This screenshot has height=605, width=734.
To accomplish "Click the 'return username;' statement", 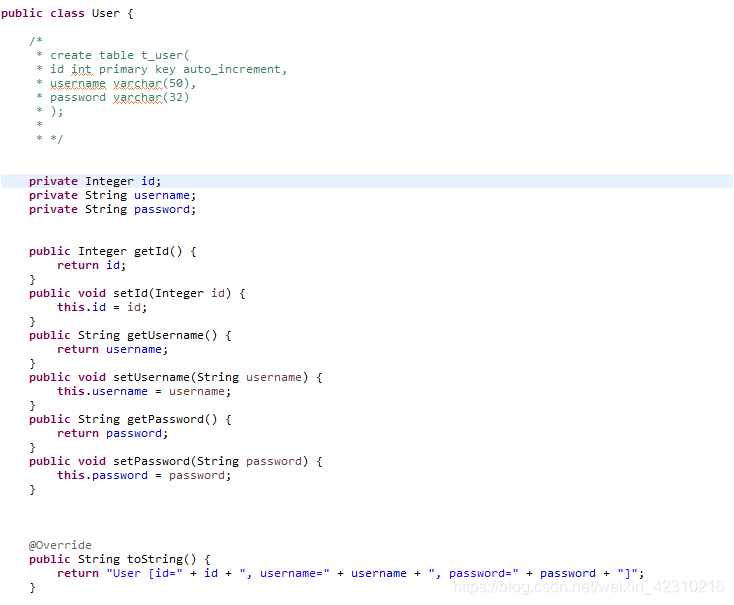I will tap(112, 349).
